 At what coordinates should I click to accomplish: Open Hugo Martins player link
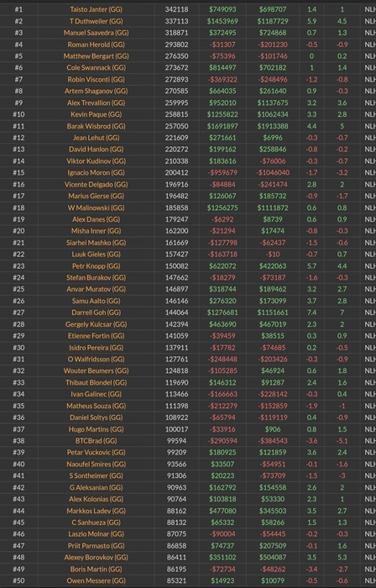[x=96, y=429]
